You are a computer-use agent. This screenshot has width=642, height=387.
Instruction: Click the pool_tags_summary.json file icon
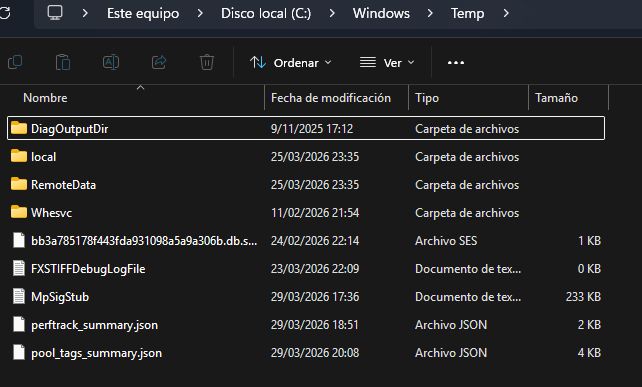[x=19, y=353]
